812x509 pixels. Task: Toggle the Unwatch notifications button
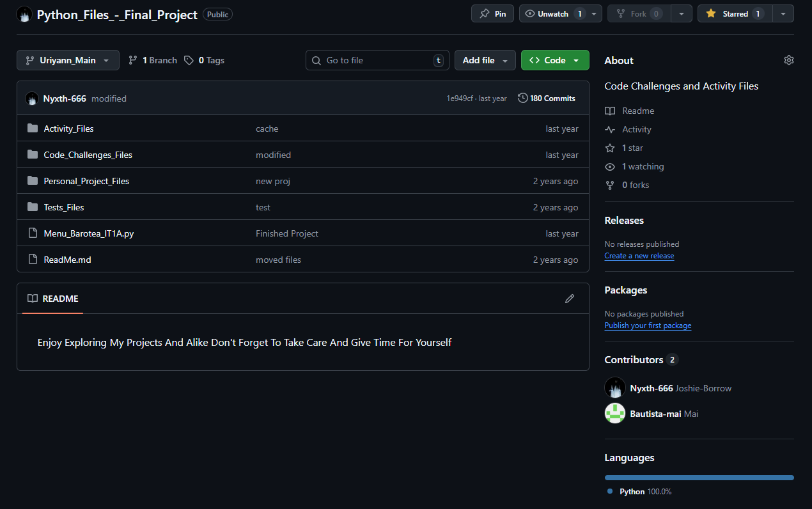(x=552, y=13)
